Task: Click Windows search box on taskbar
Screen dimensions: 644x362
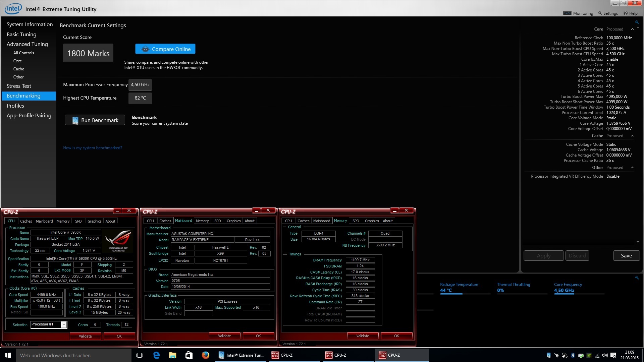Action: coord(74,355)
